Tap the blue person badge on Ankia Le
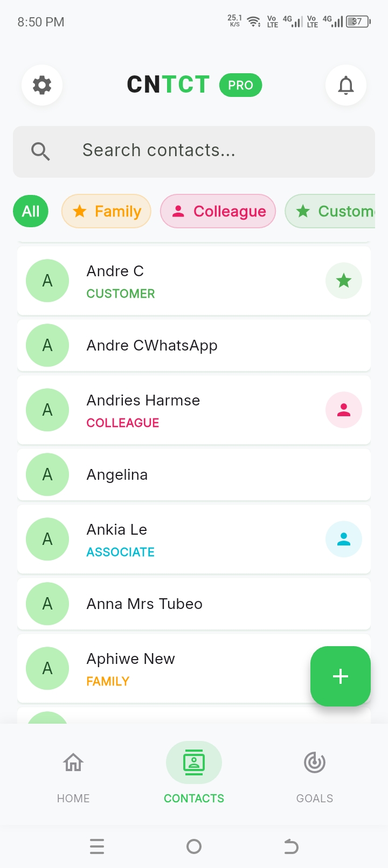Image resolution: width=388 pixels, height=868 pixels. (x=344, y=539)
